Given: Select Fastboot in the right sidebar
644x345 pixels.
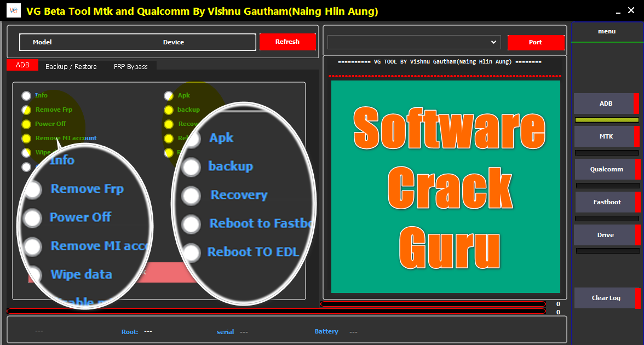Looking at the screenshot, I should [x=606, y=202].
